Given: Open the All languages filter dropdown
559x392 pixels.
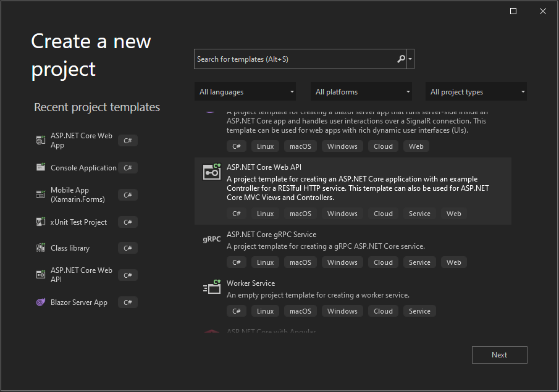Looking at the screenshot, I should pyautogui.click(x=245, y=91).
